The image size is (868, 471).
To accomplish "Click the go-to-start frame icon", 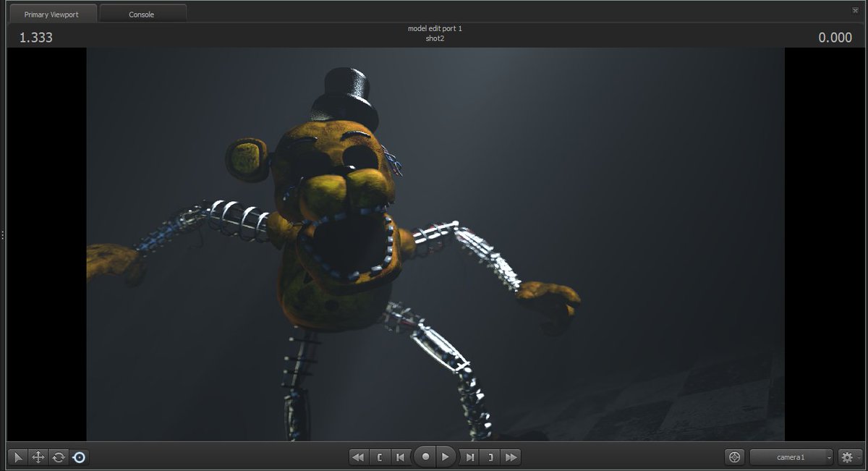I will point(400,457).
